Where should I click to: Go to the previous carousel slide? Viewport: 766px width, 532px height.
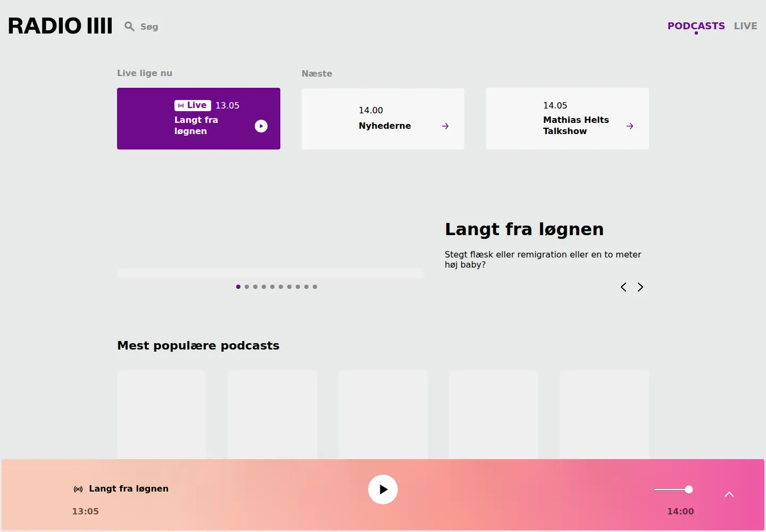(x=623, y=287)
